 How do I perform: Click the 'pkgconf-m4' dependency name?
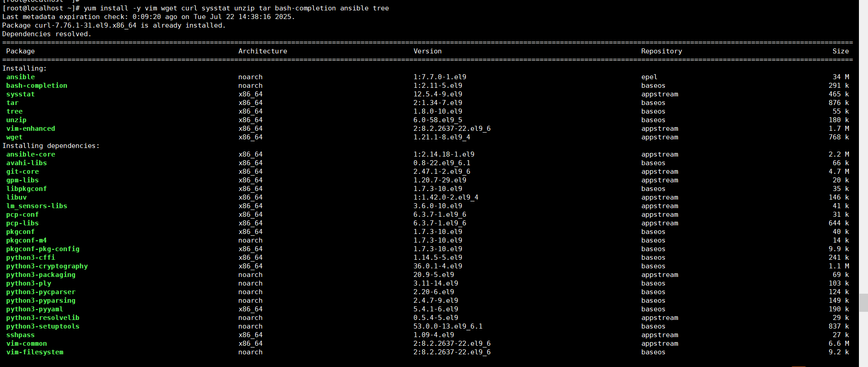27,240
